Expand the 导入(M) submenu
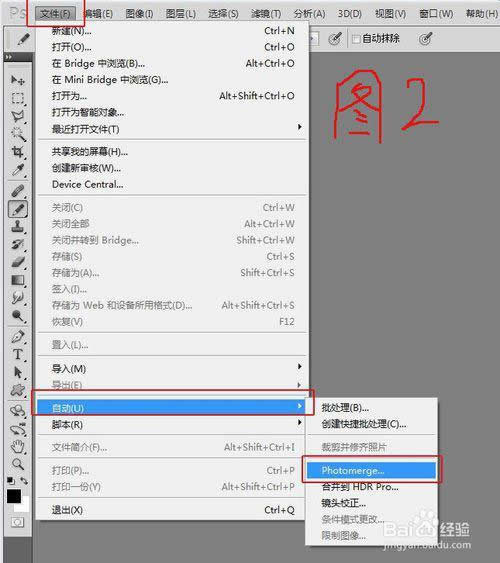This screenshot has width=500, height=563. click(172, 368)
